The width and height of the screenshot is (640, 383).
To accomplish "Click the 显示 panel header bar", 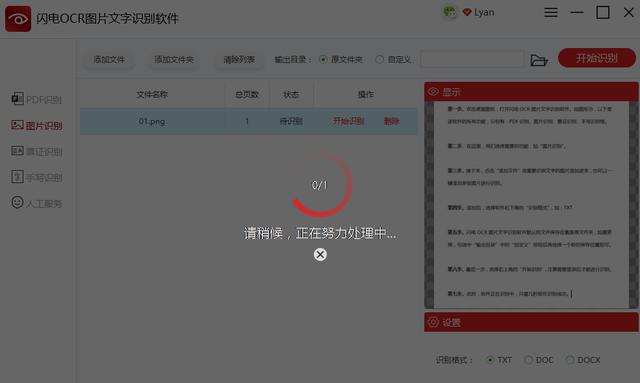I will [531, 92].
